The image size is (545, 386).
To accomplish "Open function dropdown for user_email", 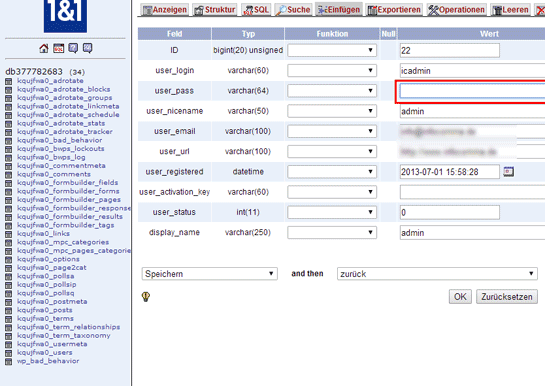I will click(332, 131).
